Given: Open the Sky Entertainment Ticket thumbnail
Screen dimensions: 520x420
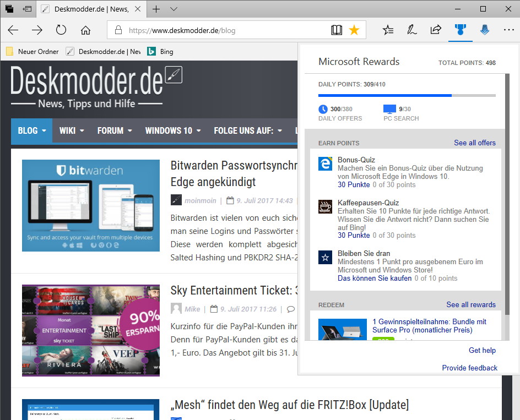Looking at the screenshot, I should (x=91, y=330).
